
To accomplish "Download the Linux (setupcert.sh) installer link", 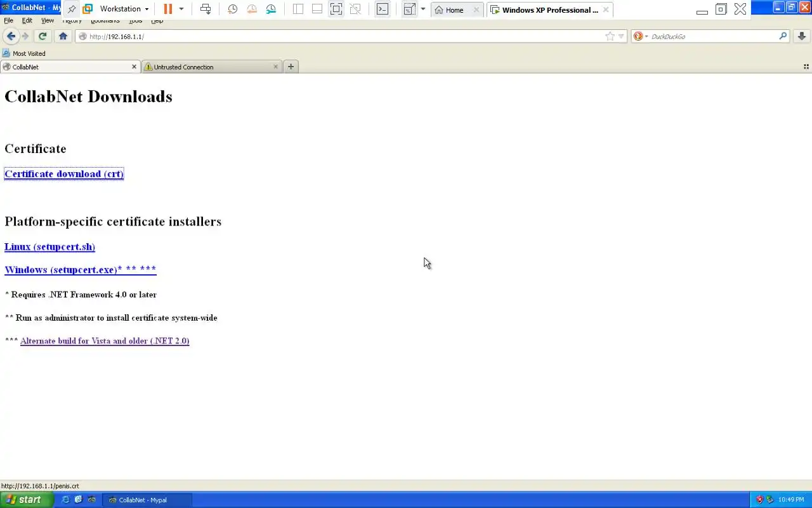I will [x=49, y=247].
